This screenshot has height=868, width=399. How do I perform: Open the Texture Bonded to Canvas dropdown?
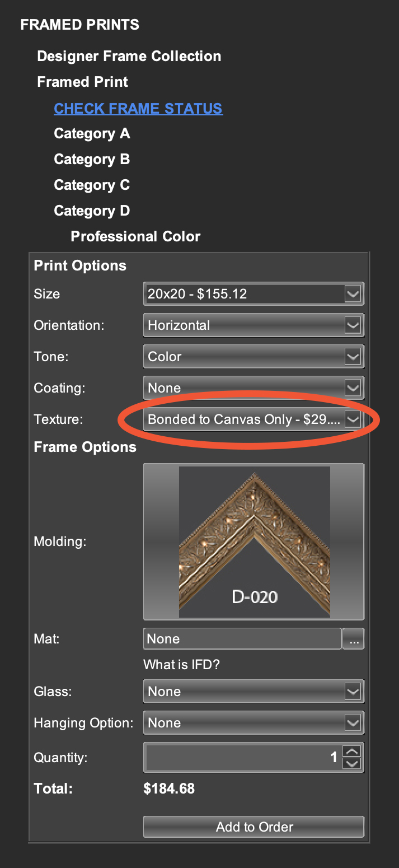[254, 419]
